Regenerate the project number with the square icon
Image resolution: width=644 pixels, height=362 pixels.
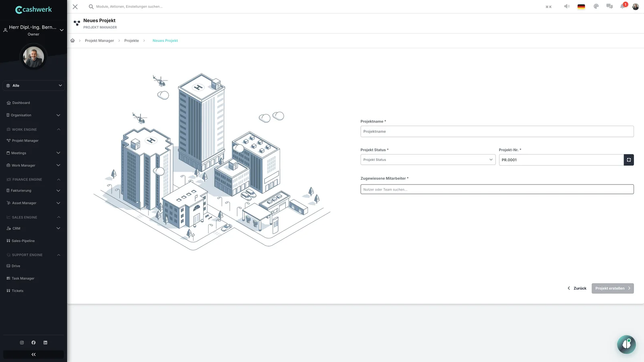(x=629, y=160)
